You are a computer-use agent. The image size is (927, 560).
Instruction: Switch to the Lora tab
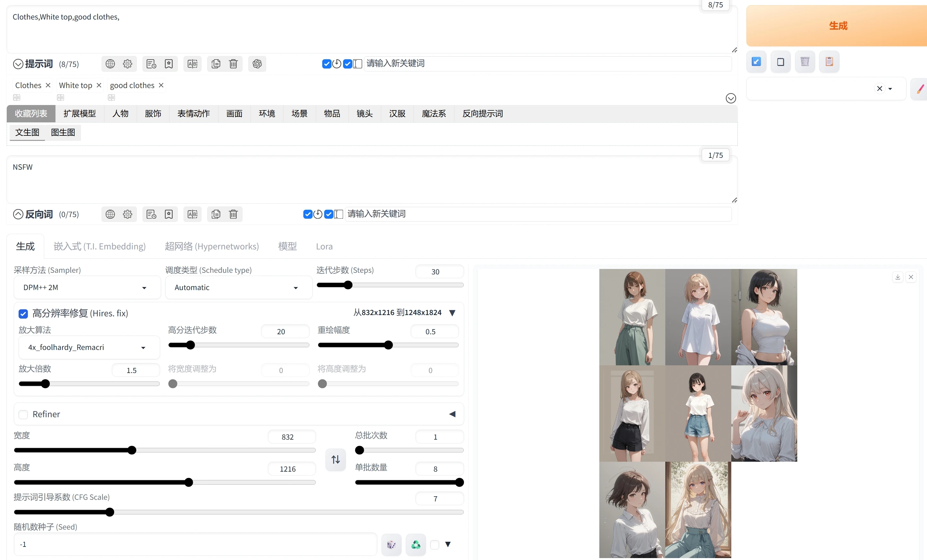coord(324,246)
